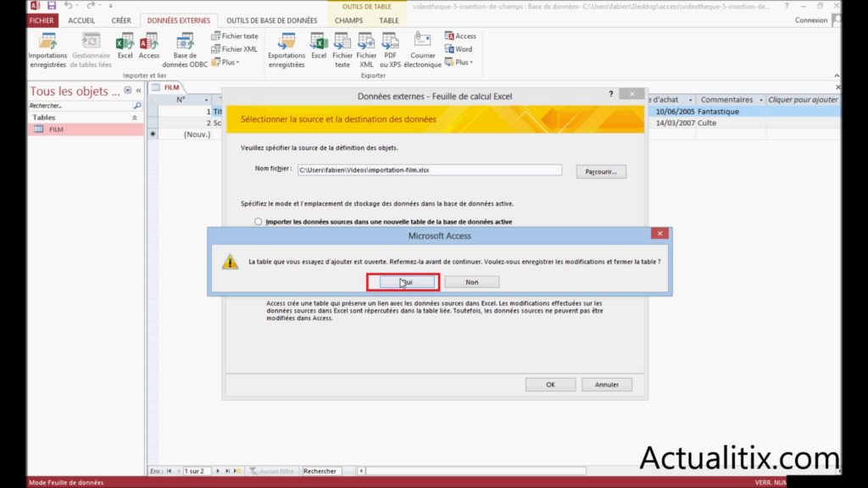The image size is (868, 488).
Task: Open the N° column filter dropdown
Action: point(206,100)
